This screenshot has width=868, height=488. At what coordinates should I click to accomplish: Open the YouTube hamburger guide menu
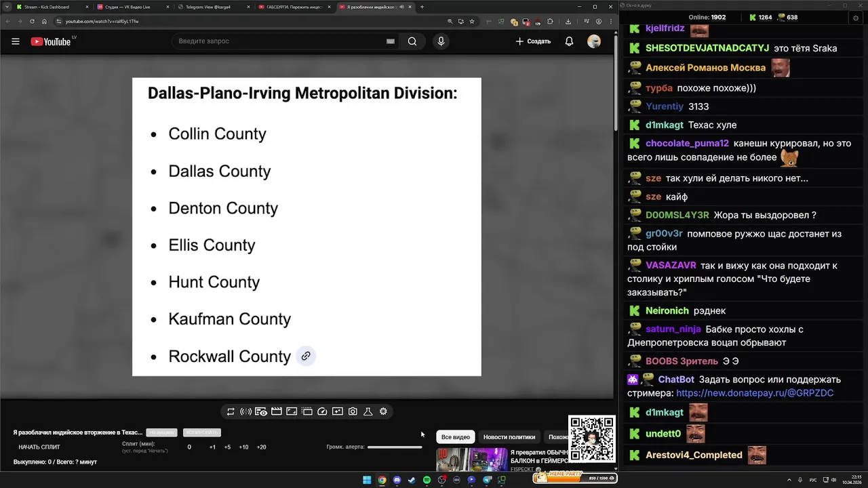coord(15,41)
